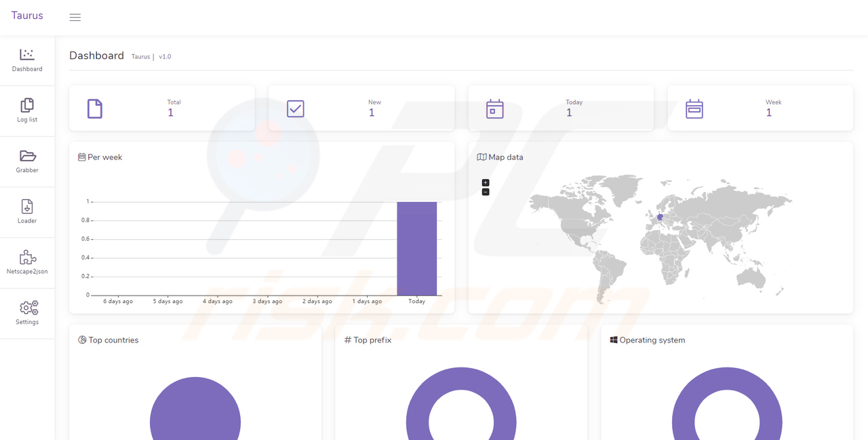This screenshot has height=440, width=868.
Task: Zoom out on the map
Action: click(486, 192)
